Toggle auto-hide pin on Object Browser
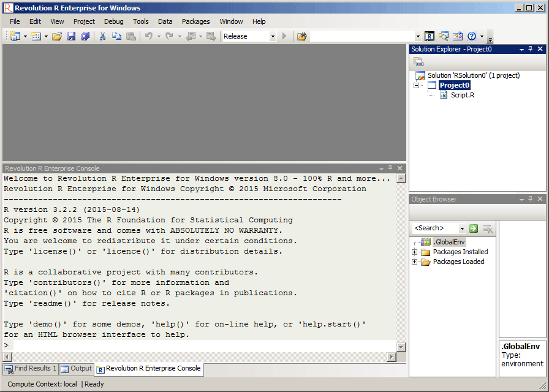Image resolution: width=549 pixels, height=392 pixels. click(531, 199)
